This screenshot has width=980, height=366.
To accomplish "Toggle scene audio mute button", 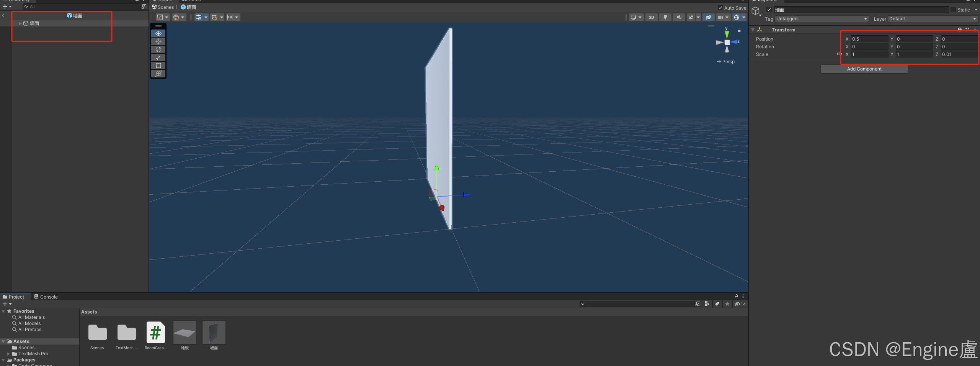I will pyautogui.click(x=679, y=17).
